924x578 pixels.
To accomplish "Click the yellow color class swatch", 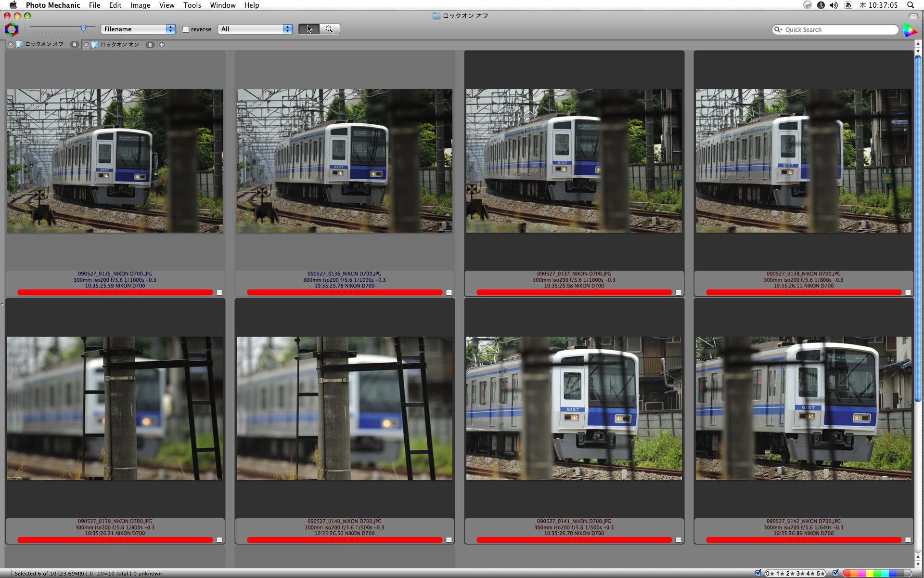I will pos(869,573).
